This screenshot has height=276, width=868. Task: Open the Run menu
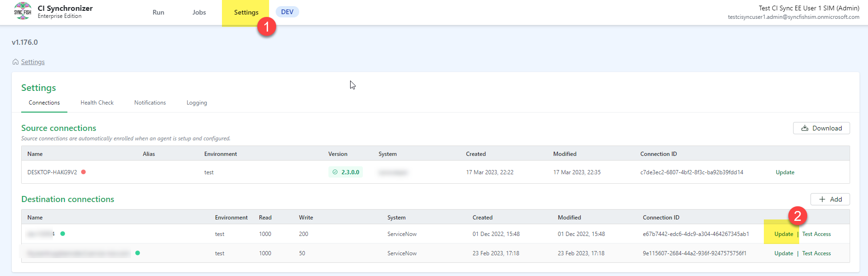pyautogui.click(x=158, y=12)
